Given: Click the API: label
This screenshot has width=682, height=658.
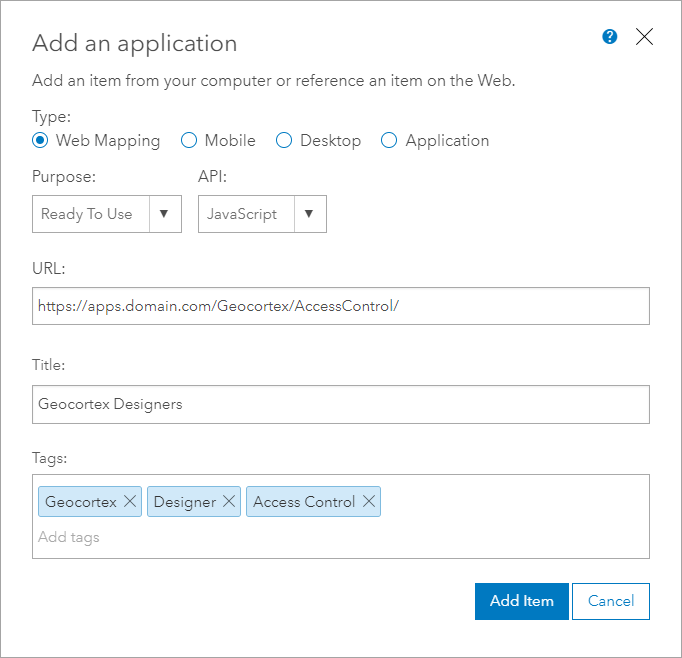Looking at the screenshot, I should pyautogui.click(x=212, y=177).
